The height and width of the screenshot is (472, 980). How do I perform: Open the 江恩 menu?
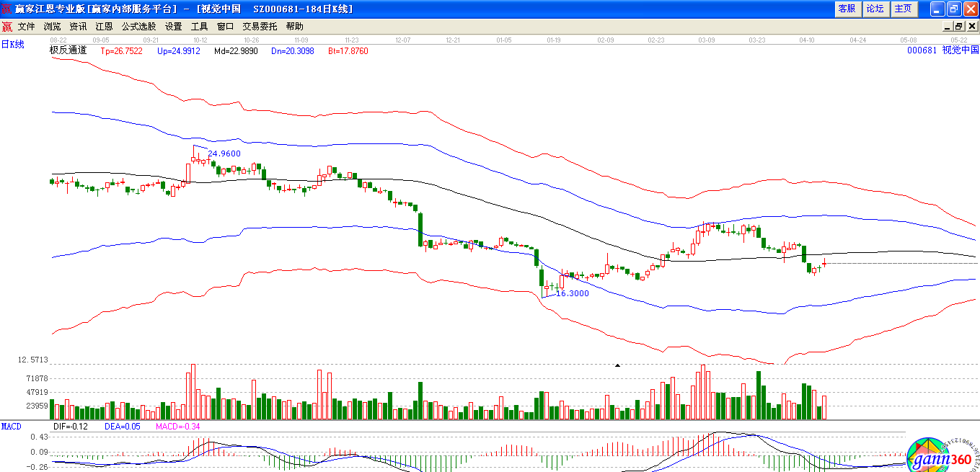coord(104,27)
